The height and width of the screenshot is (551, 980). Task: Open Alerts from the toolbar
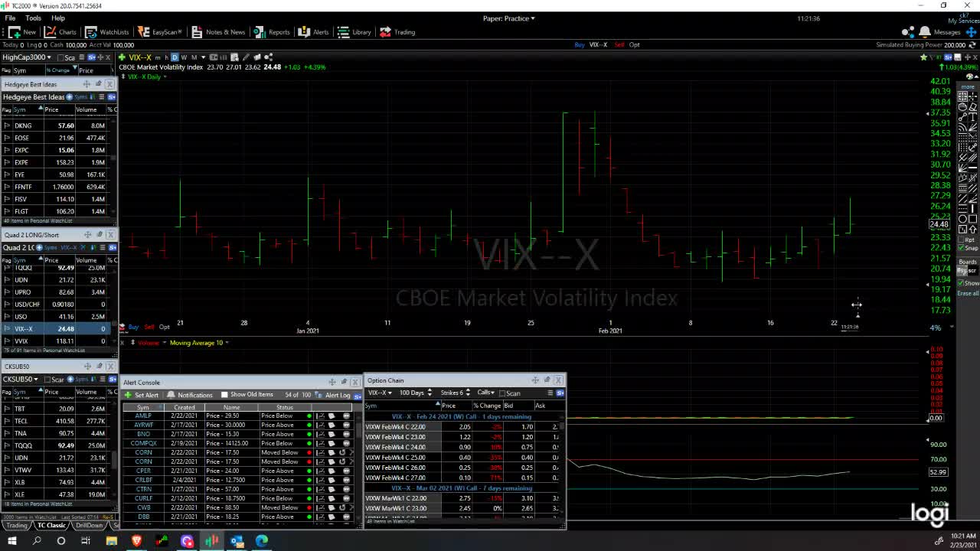(x=314, y=32)
